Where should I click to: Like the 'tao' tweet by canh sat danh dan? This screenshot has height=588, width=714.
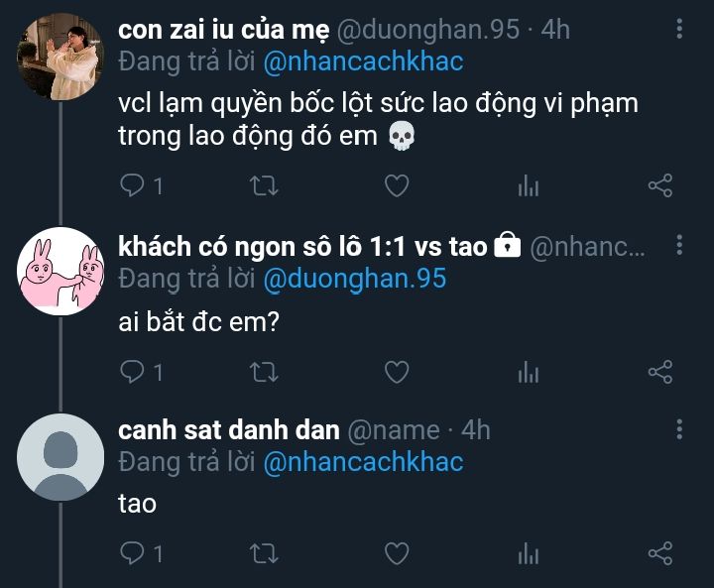click(x=397, y=553)
